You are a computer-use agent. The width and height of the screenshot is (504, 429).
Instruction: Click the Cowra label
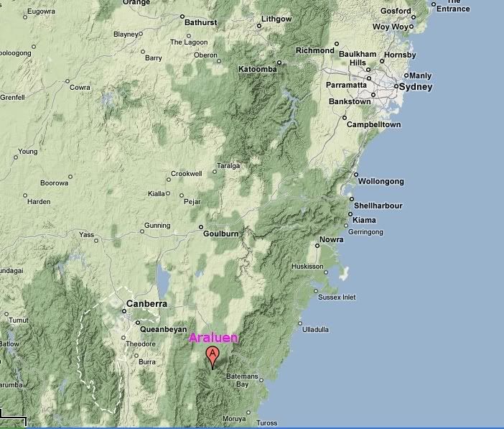click(80, 88)
